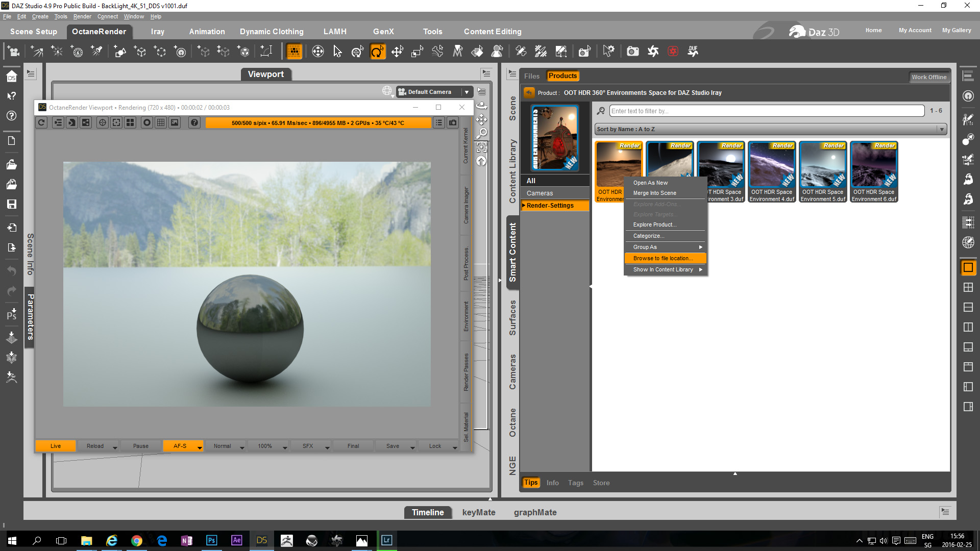Click the filter text input field
980x551 pixels.
pos(767,111)
